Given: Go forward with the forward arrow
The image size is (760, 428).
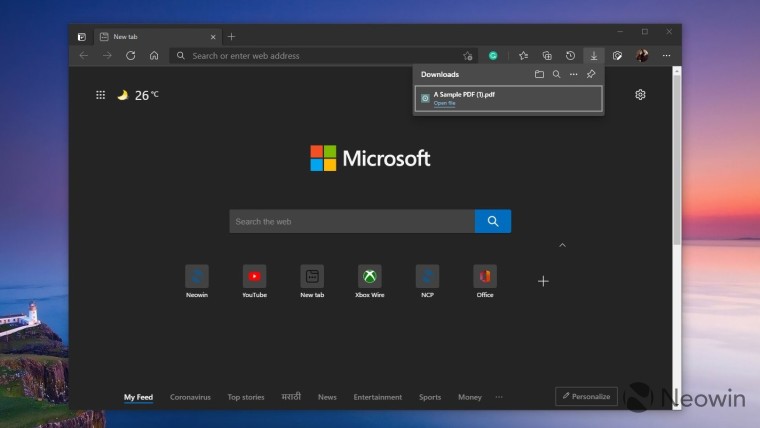Looking at the screenshot, I should click(107, 56).
